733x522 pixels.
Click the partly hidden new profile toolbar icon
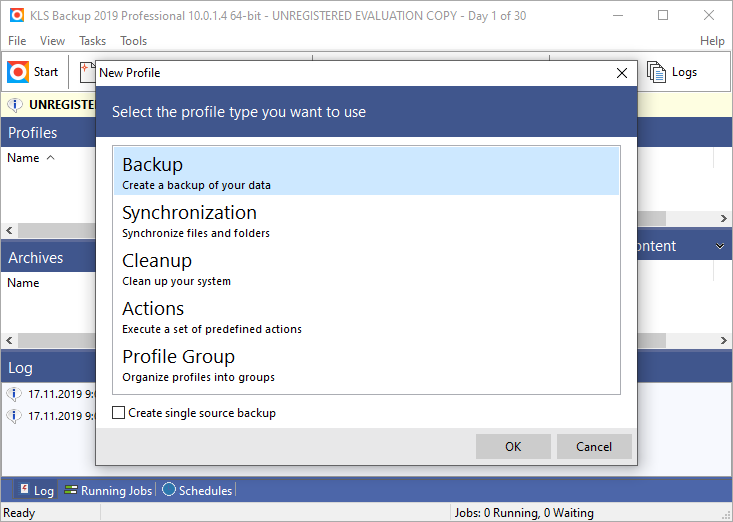coord(87,72)
